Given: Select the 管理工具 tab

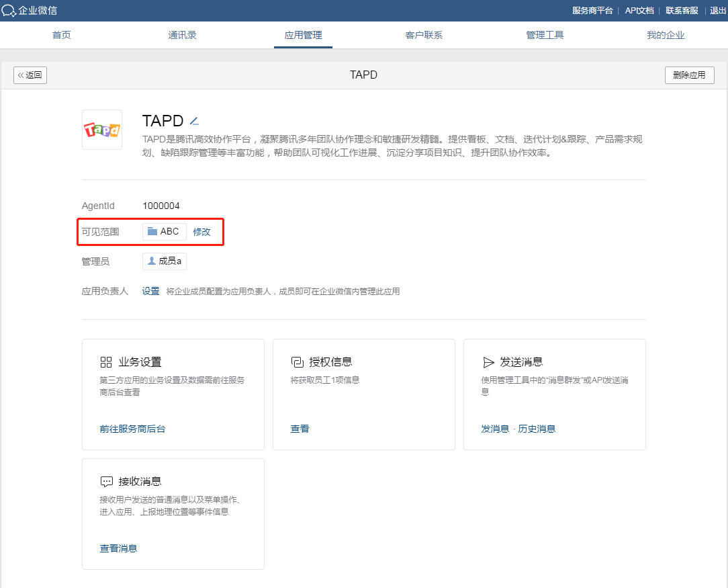Looking at the screenshot, I should pos(545,35).
